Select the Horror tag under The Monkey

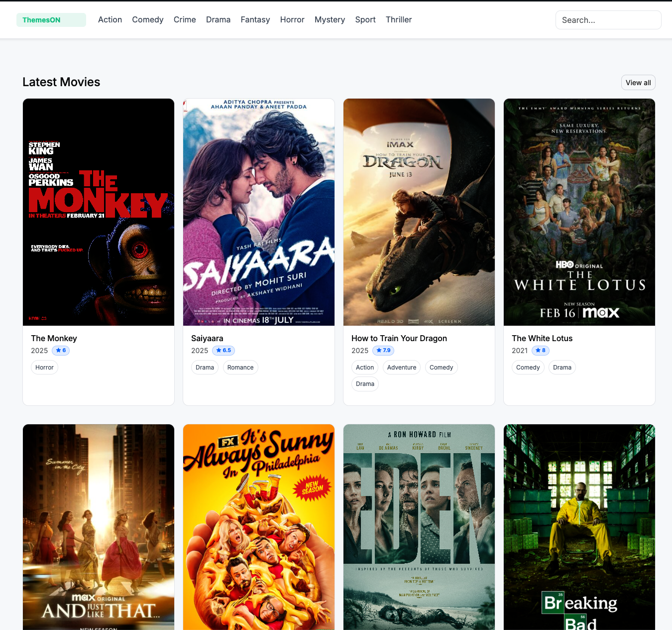coord(44,368)
